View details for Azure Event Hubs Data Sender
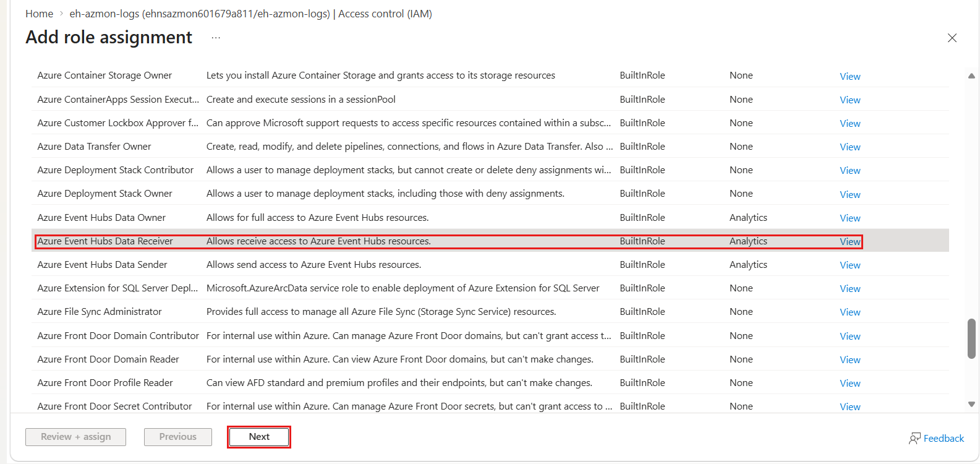Viewport: 980px width, 464px height. 850,265
